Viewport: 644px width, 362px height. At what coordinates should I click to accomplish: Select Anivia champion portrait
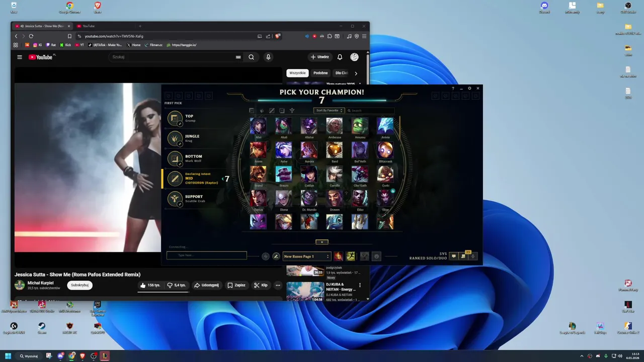tap(385, 126)
